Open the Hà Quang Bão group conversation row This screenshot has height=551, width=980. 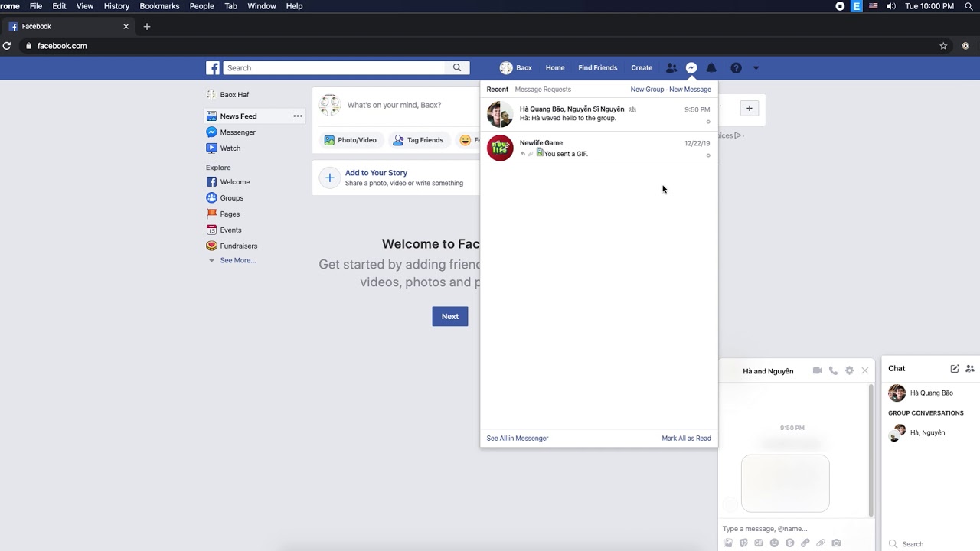pos(599,114)
